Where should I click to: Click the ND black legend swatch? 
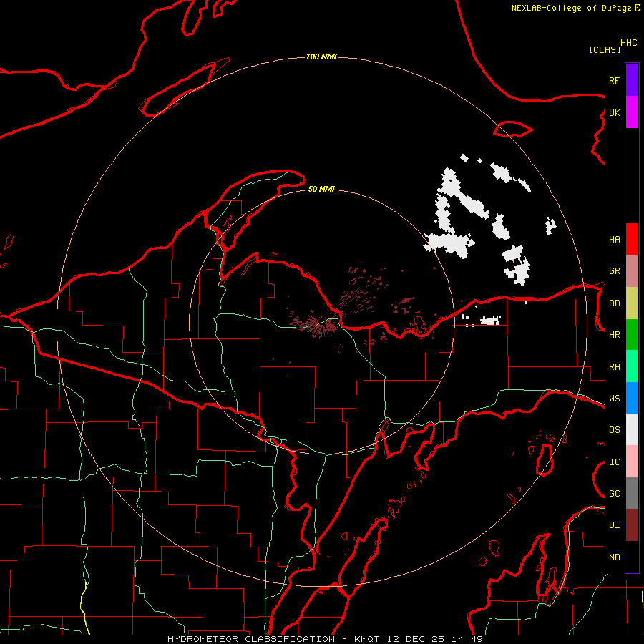point(632,557)
